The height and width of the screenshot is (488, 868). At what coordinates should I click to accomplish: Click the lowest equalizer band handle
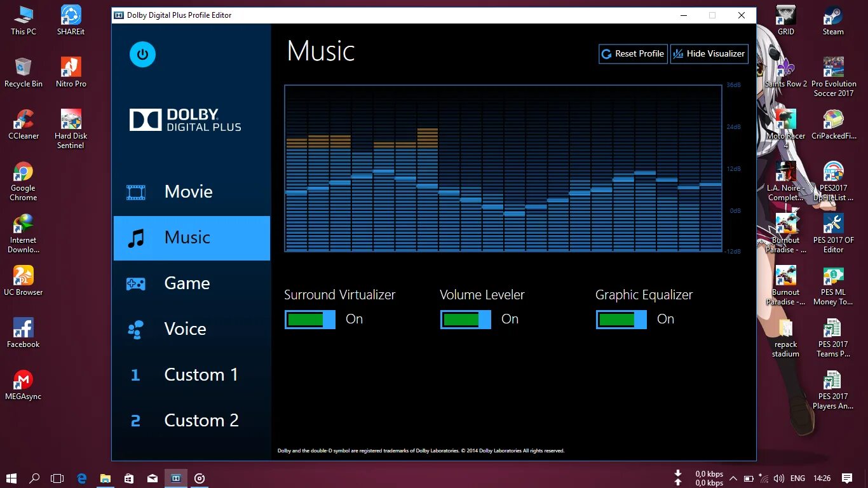[x=515, y=213]
